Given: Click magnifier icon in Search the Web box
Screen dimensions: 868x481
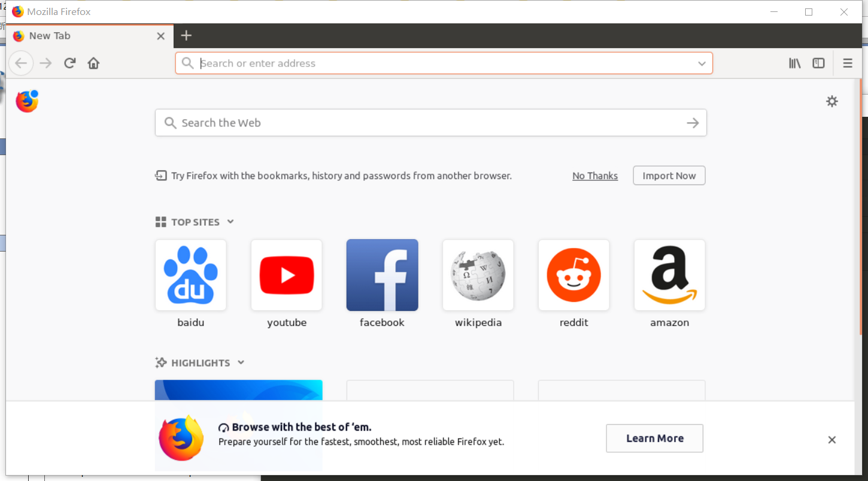Looking at the screenshot, I should click(x=170, y=123).
